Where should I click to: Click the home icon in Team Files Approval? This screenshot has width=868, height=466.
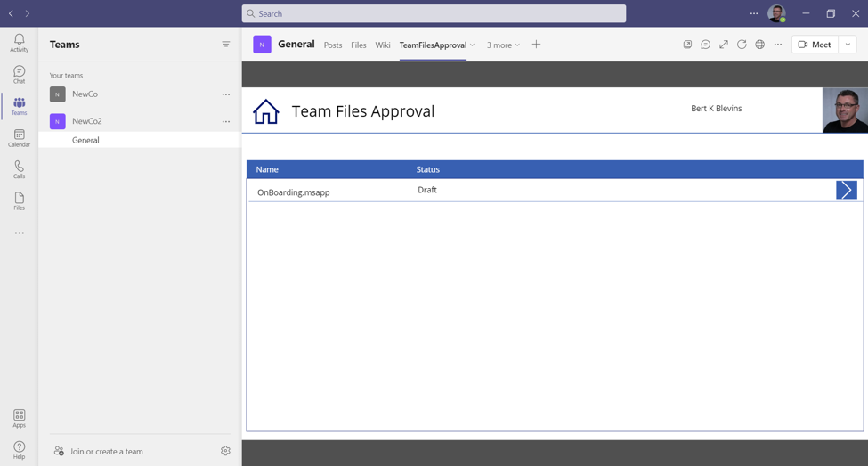tap(265, 111)
